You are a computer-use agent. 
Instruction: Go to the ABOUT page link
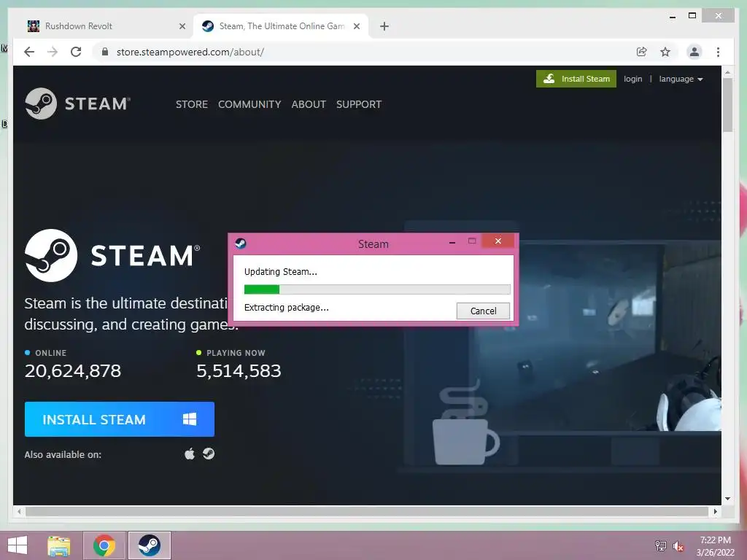(x=309, y=104)
